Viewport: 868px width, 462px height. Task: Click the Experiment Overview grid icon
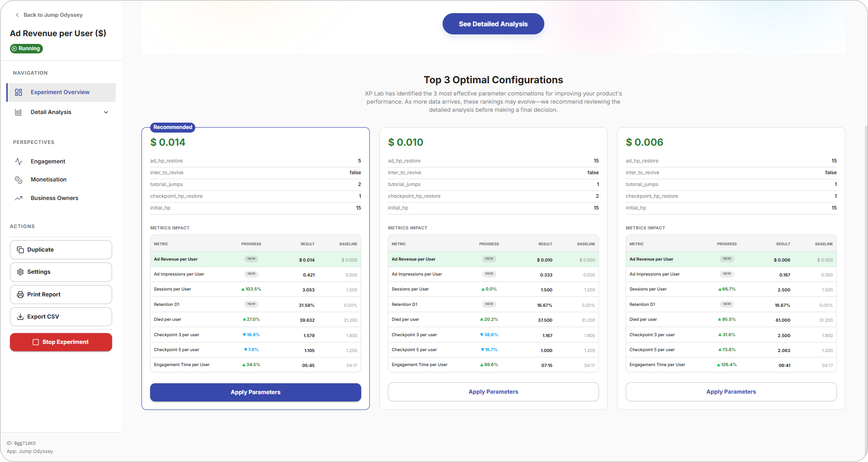(x=19, y=92)
